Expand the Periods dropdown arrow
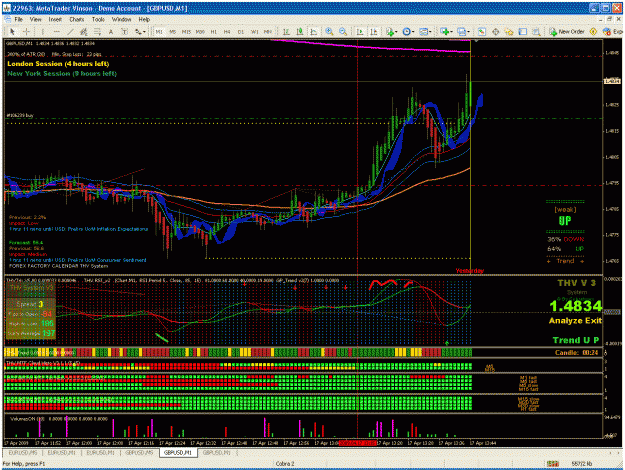This screenshot has height=470, width=625. (413, 32)
